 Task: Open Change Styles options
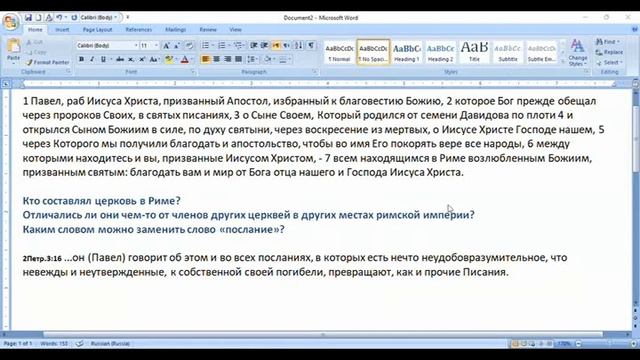(x=577, y=52)
